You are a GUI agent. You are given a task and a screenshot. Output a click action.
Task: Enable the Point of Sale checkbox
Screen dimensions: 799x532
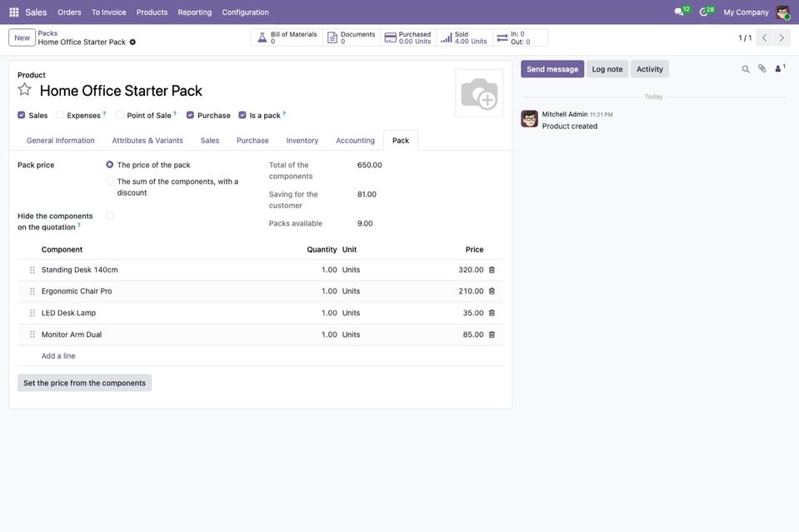(x=120, y=115)
